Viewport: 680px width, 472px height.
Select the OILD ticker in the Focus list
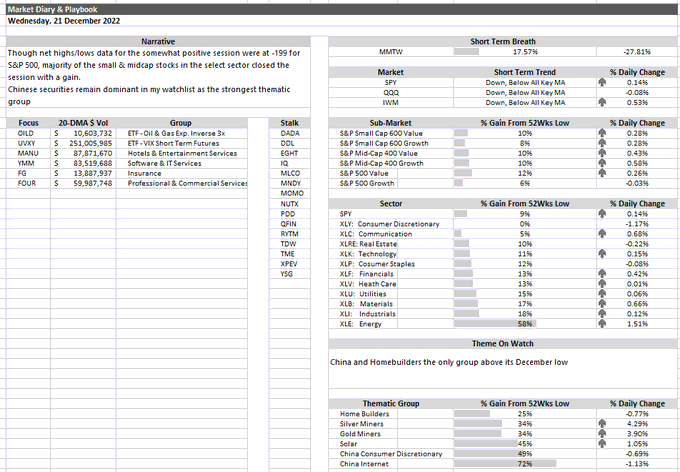tap(28, 132)
